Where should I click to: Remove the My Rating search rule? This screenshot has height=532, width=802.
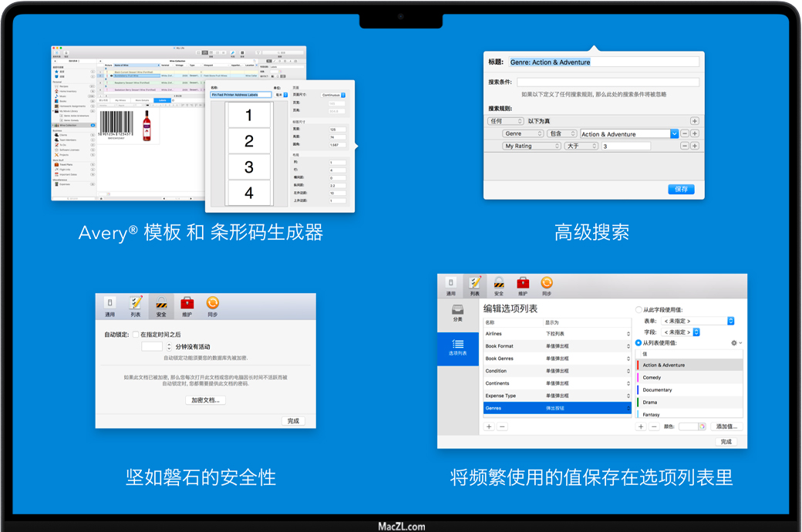684,146
